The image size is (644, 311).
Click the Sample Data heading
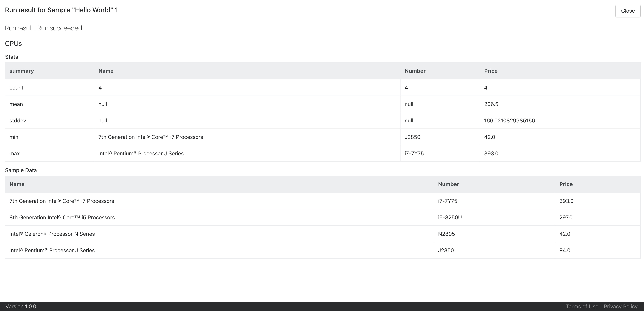(x=21, y=170)
